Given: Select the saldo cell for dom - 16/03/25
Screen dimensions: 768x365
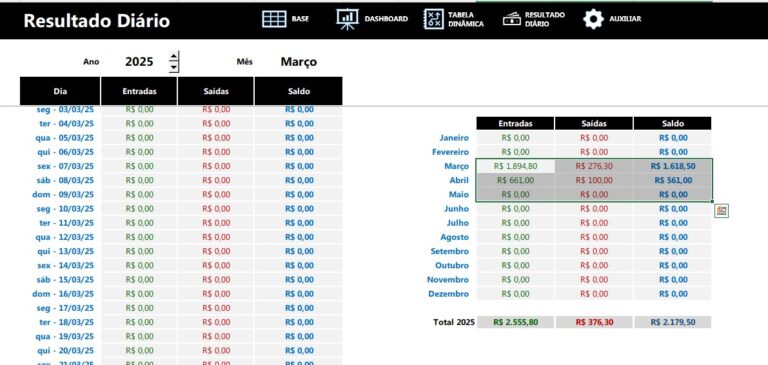Looking at the screenshot, I should [x=299, y=294].
